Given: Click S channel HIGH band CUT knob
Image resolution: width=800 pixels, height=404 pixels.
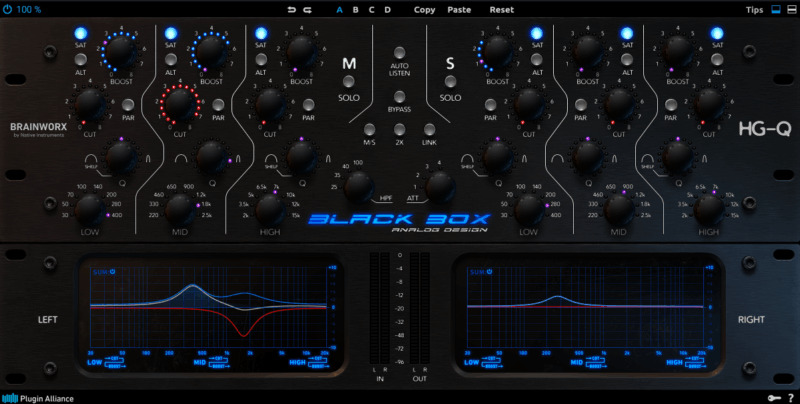Looking at the screenshot, I should pos(709,104).
